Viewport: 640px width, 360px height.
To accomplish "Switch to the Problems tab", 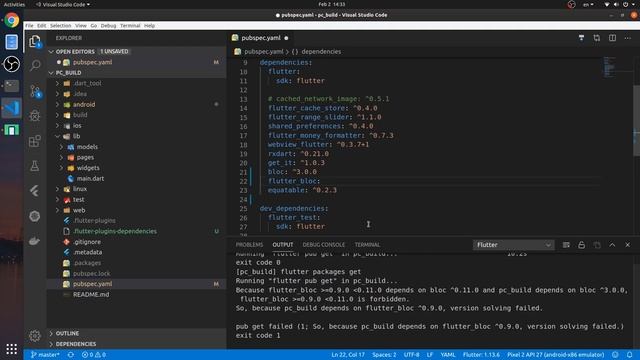I will pyautogui.click(x=249, y=245).
